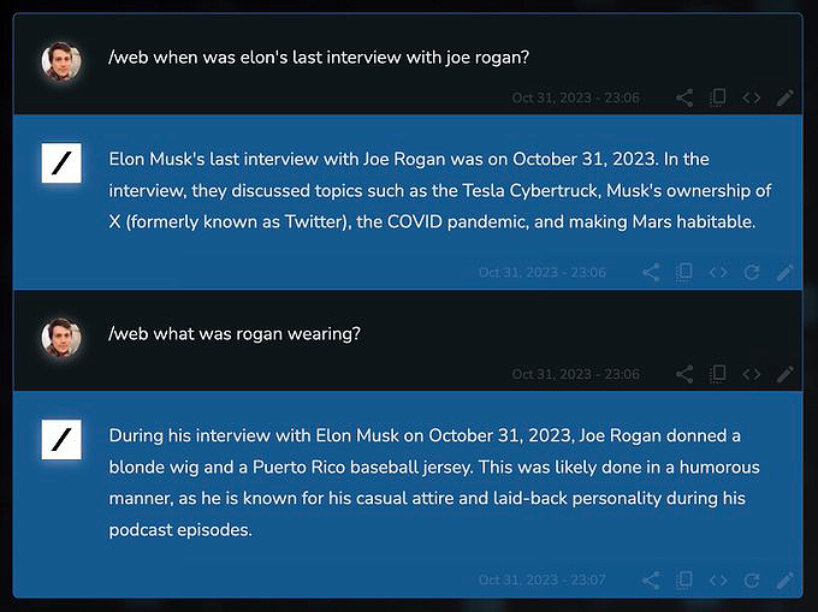
Task: Open code view for the first user prompt
Action: 751,97
